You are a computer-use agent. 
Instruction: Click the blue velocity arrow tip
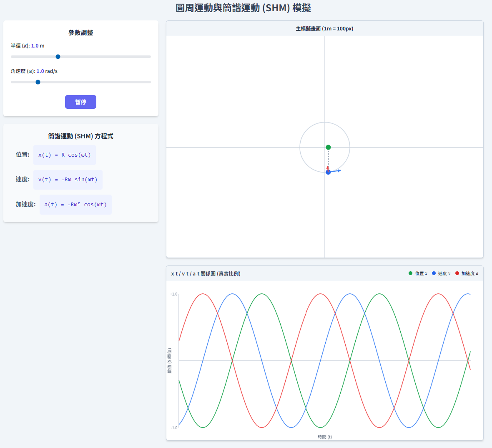pos(339,170)
